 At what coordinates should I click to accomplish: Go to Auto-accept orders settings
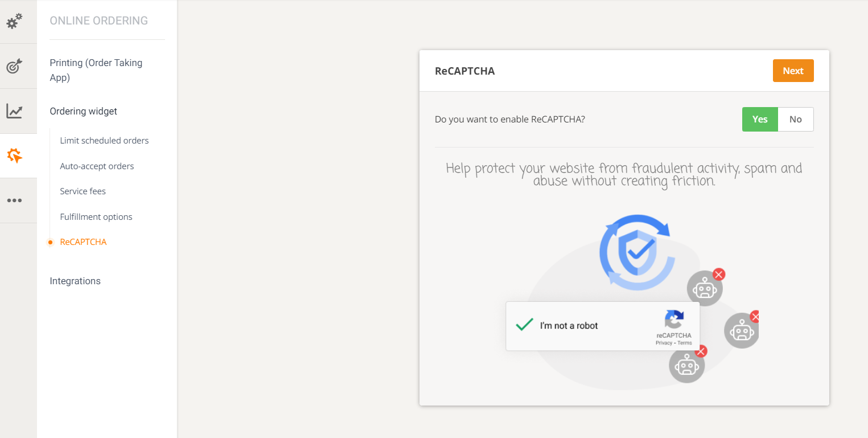point(97,166)
